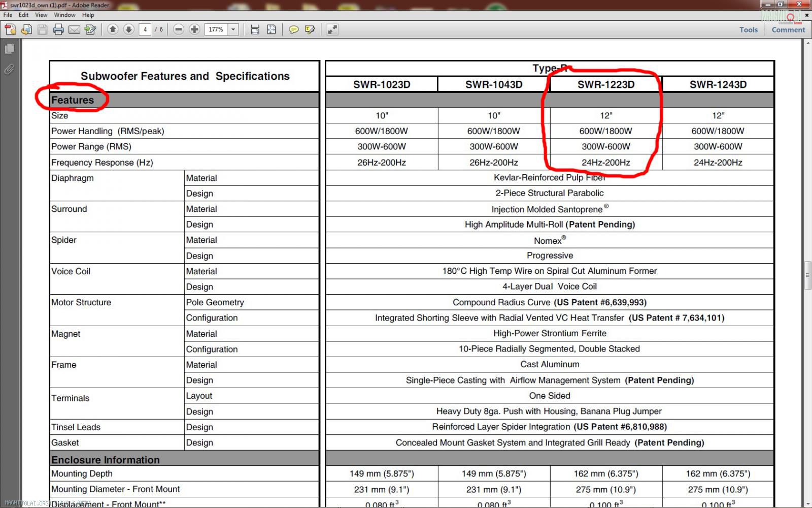Open the Edit menu

pyautogui.click(x=23, y=15)
